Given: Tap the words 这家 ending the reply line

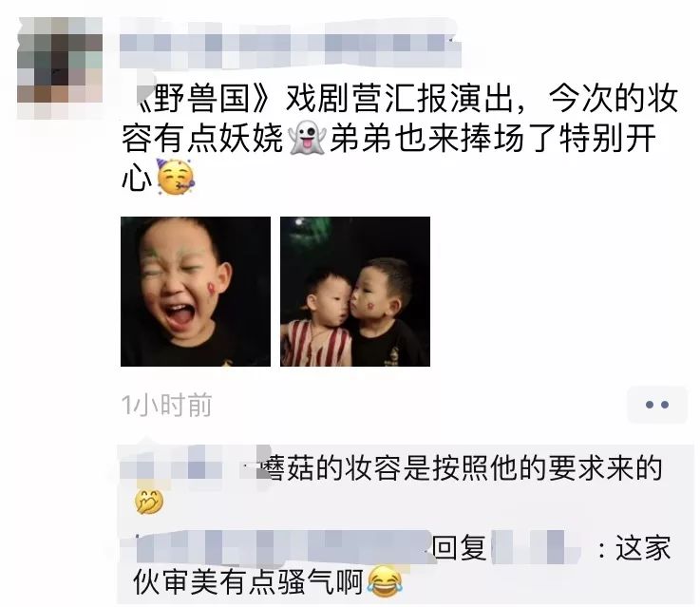Looking at the screenshot, I should [643, 548].
